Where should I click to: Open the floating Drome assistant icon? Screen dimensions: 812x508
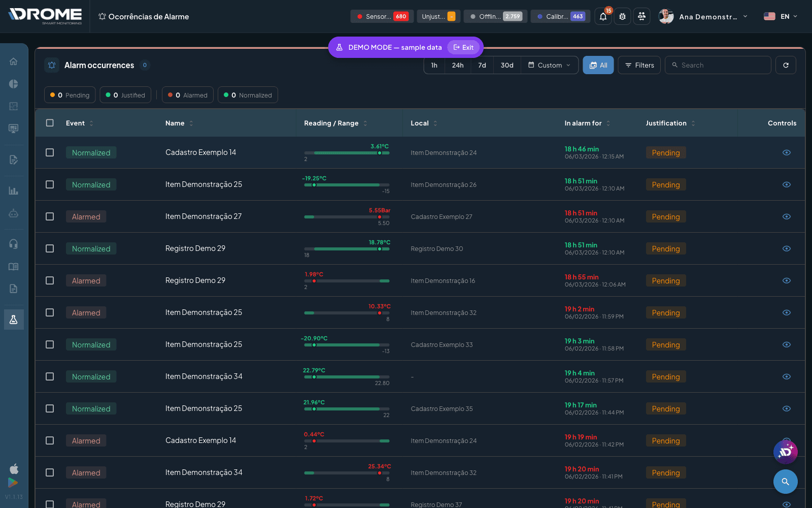coord(786,452)
